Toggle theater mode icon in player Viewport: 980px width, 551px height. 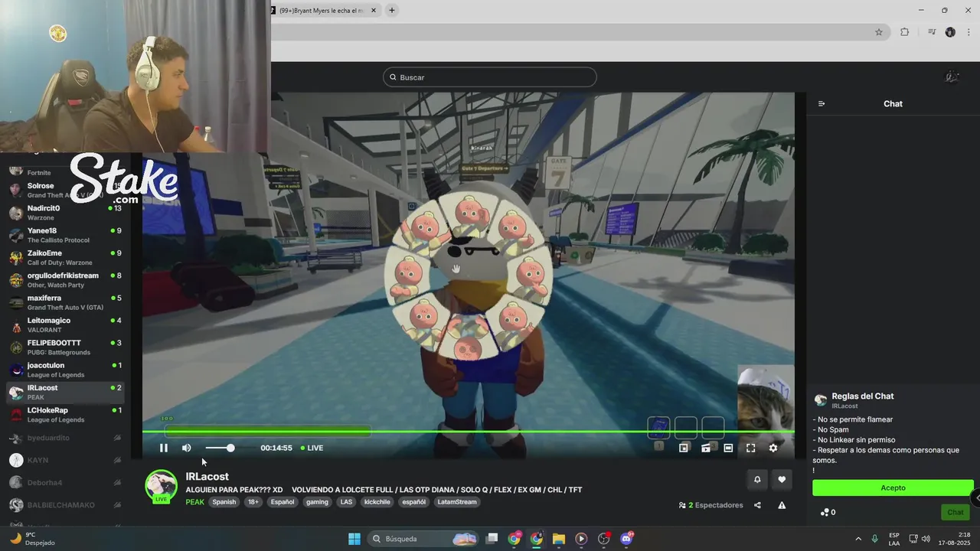pos(728,448)
